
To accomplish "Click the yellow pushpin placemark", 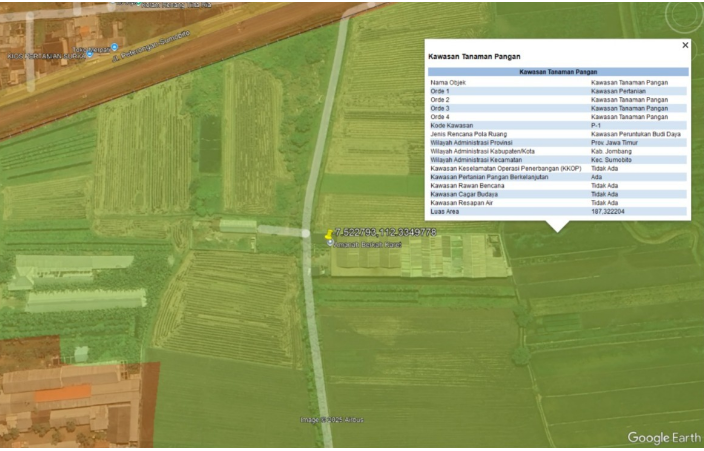I will [328, 234].
